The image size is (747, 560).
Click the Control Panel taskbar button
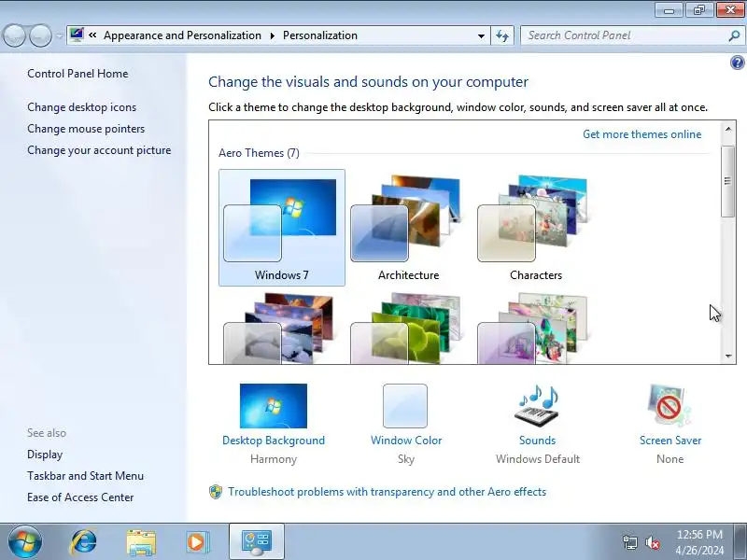257,542
